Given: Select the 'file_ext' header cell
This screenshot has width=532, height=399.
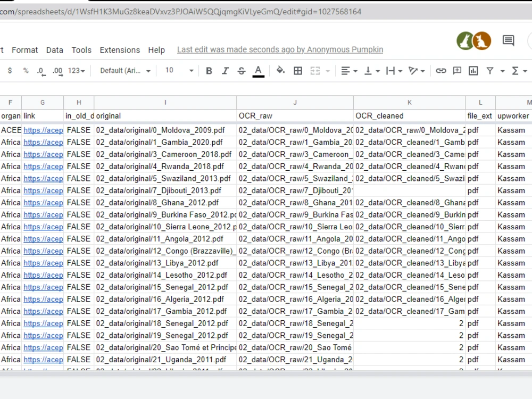Looking at the screenshot, I should (x=480, y=115).
